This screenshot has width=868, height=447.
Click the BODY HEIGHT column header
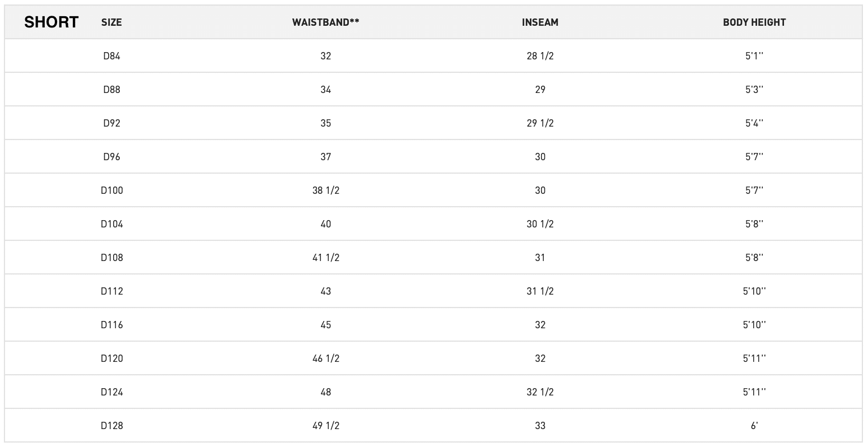coord(754,22)
